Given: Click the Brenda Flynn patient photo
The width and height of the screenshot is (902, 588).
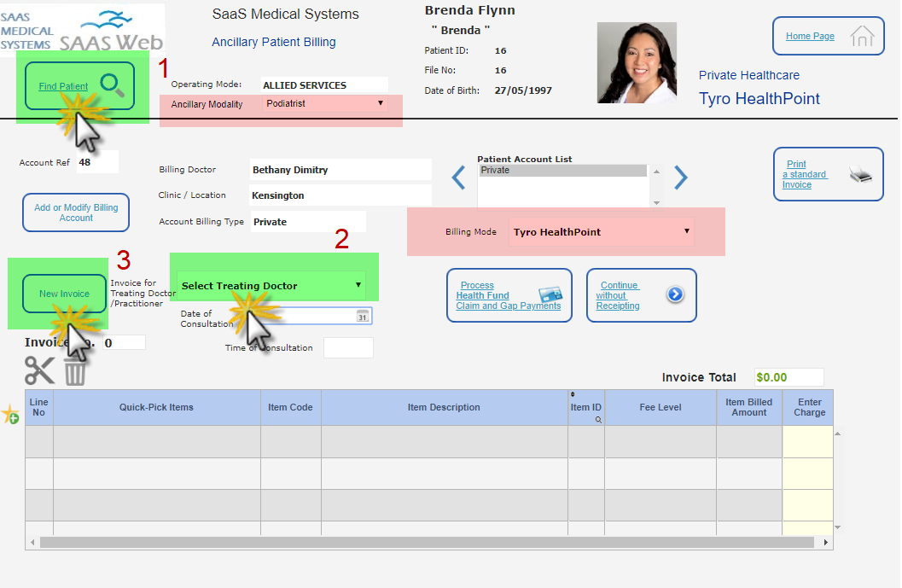Looking at the screenshot, I should [637, 62].
